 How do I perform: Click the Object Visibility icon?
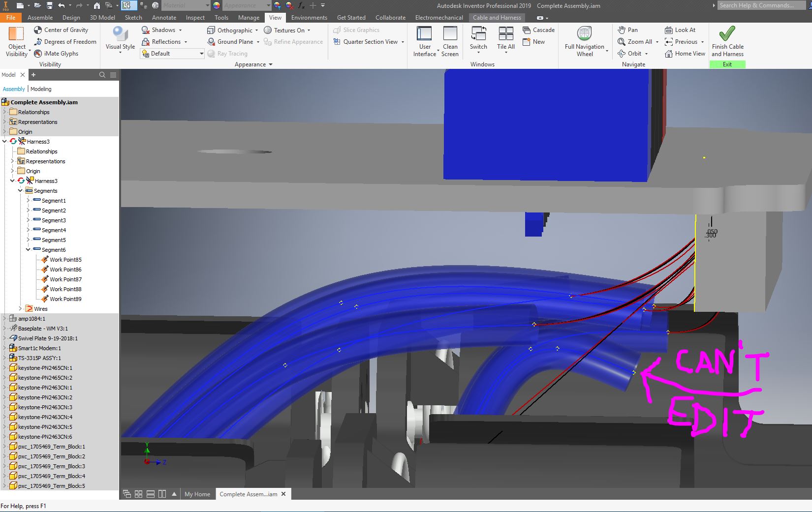pyautogui.click(x=16, y=34)
